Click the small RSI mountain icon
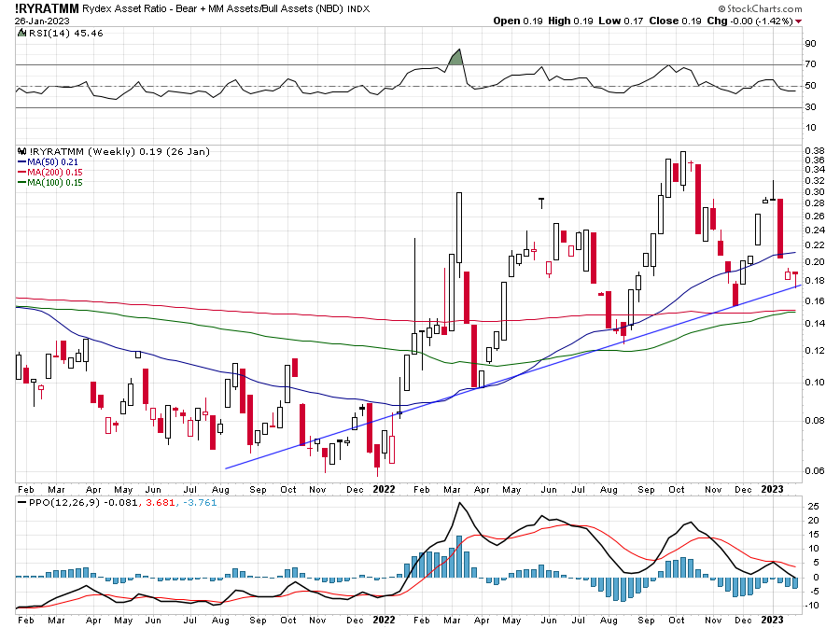Screen dimensions: 840x628 [22, 33]
